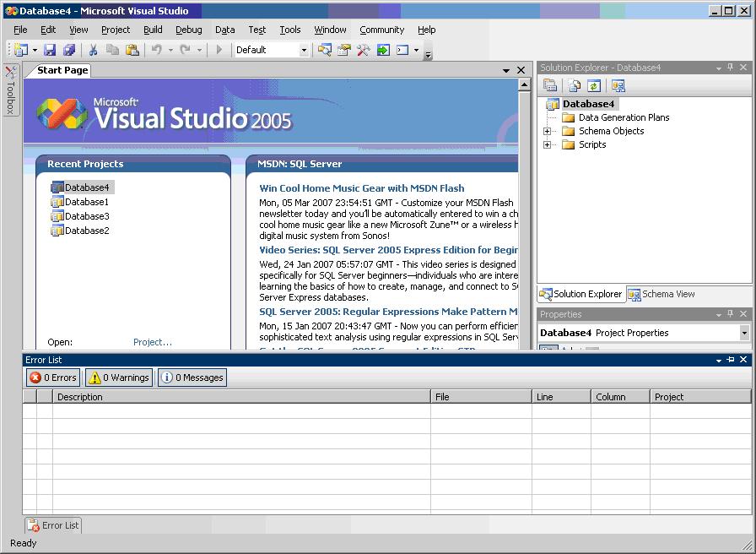The image size is (756, 554).
Task: Open the active files list dropdown arrow
Action: pyautogui.click(x=505, y=70)
